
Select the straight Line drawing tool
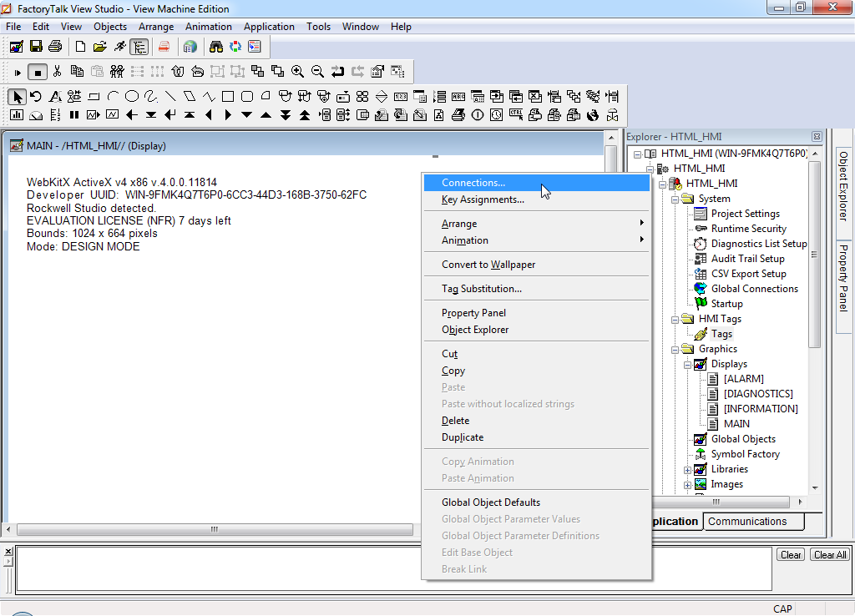coord(170,97)
